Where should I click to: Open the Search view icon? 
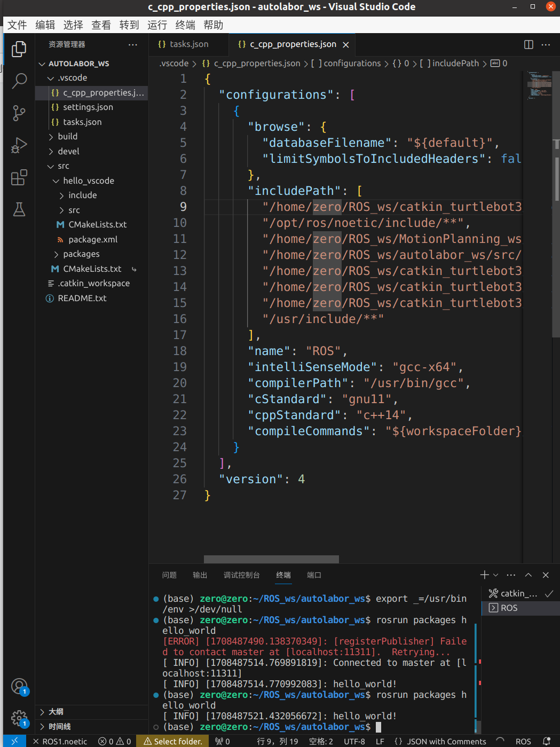(19, 81)
